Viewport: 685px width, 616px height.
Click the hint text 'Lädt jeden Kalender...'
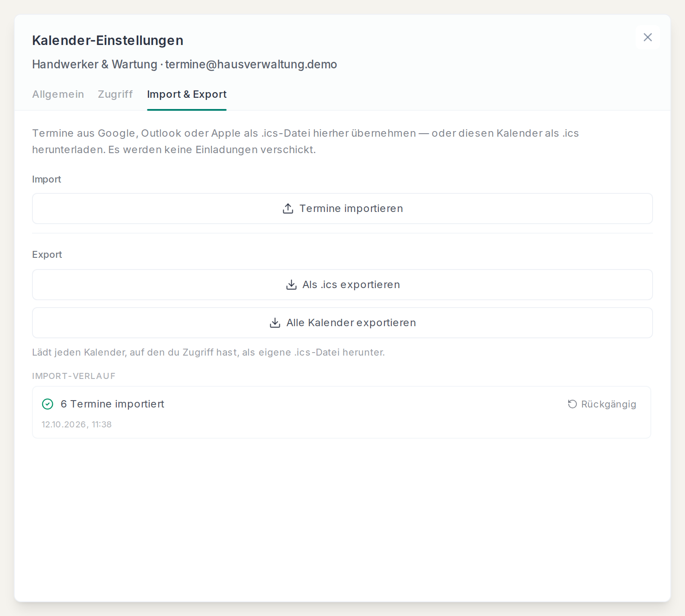(x=208, y=352)
